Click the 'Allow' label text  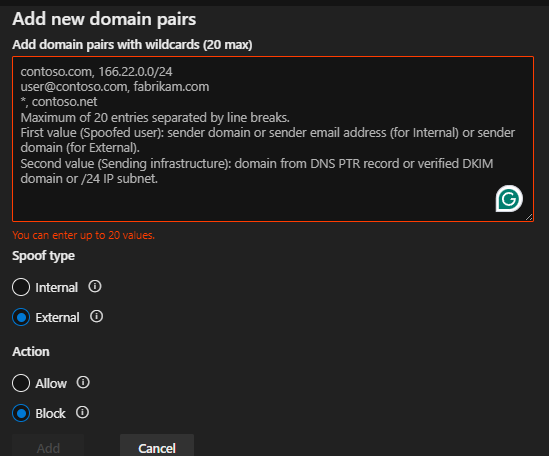click(x=51, y=384)
